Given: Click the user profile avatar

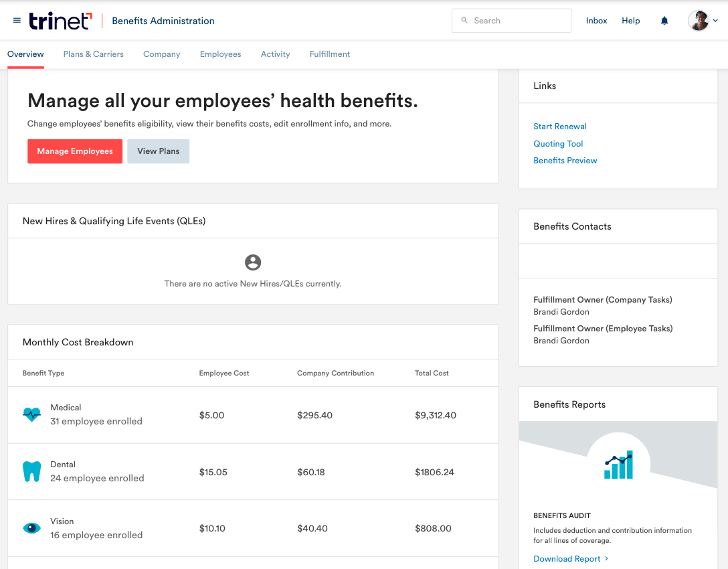Looking at the screenshot, I should pyautogui.click(x=698, y=21).
